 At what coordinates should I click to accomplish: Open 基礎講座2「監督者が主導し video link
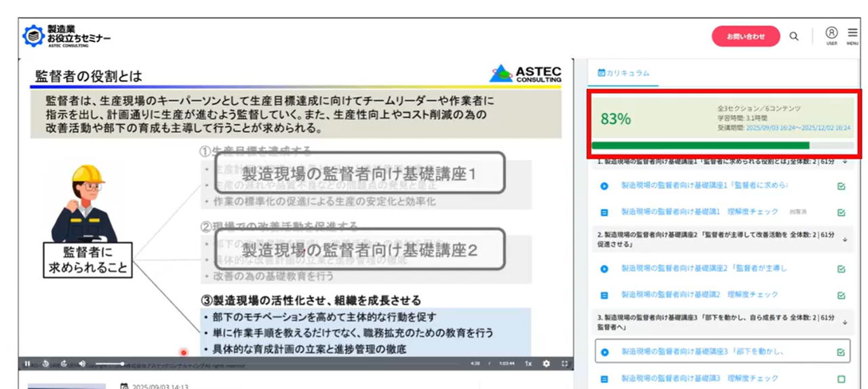[x=705, y=268]
